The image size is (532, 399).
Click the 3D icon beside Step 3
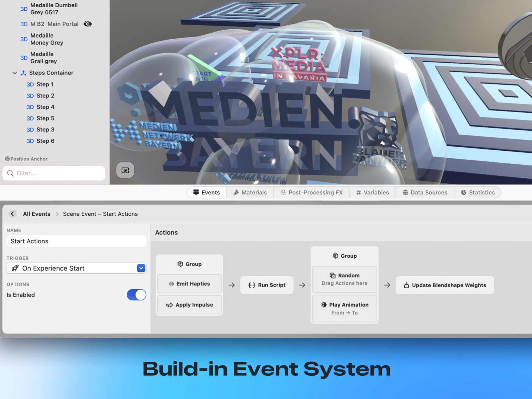(x=30, y=130)
